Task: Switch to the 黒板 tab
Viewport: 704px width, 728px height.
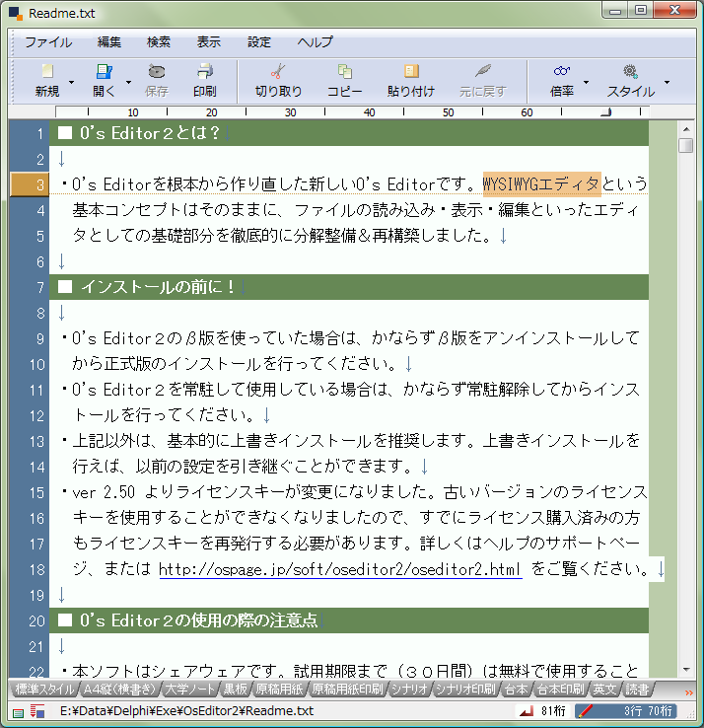Action: 236,690
